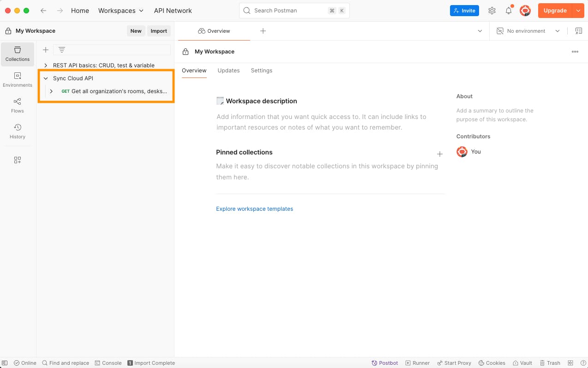The width and height of the screenshot is (588, 368).
Task: Select the Sync Cloud API collection name
Action: [x=73, y=78]
